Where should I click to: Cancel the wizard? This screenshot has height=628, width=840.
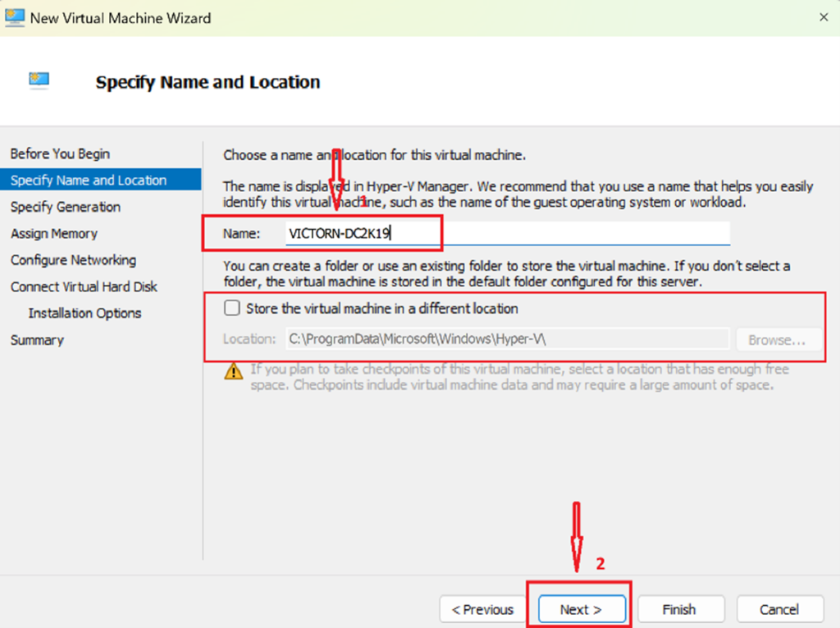coord(779,609)
